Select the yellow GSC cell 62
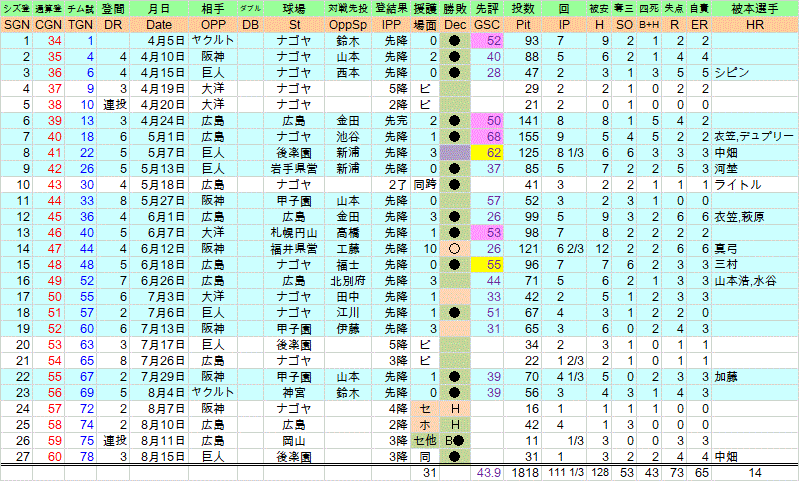The image size is (799, 481). [487, 153]
